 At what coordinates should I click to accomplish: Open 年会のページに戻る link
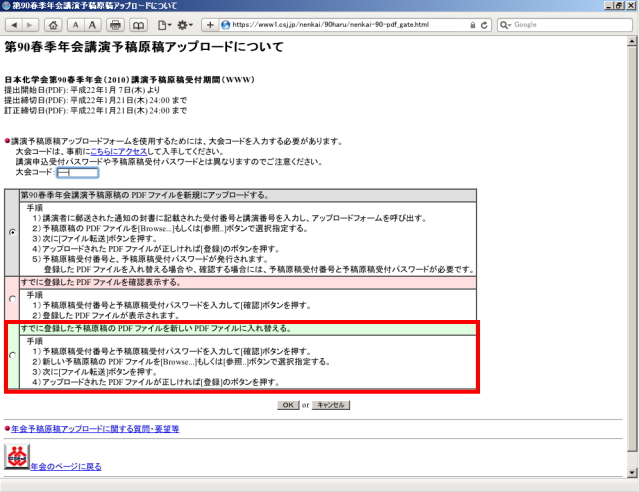click(x=66, y=466)
